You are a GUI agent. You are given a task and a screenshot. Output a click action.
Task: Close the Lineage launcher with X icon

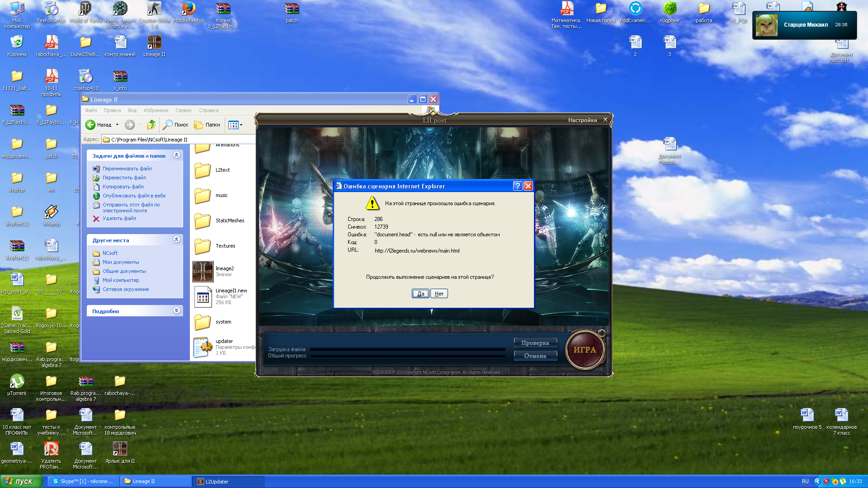click(x=605, y=120)
